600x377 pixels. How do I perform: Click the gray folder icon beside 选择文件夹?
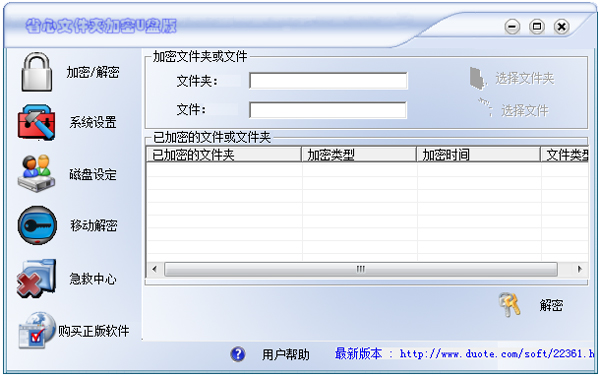point(477,78)
